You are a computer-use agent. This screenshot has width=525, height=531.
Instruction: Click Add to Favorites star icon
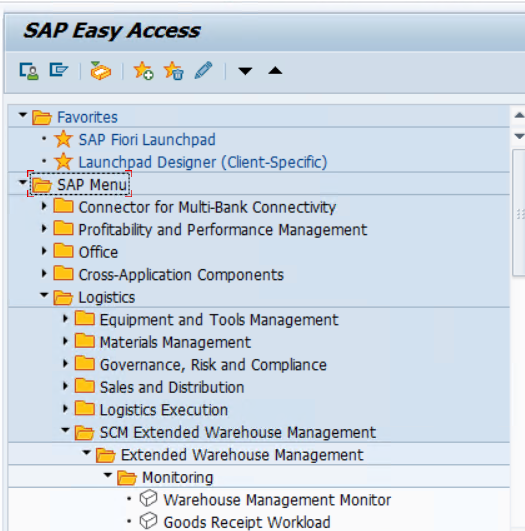click(x=143, y=71)
